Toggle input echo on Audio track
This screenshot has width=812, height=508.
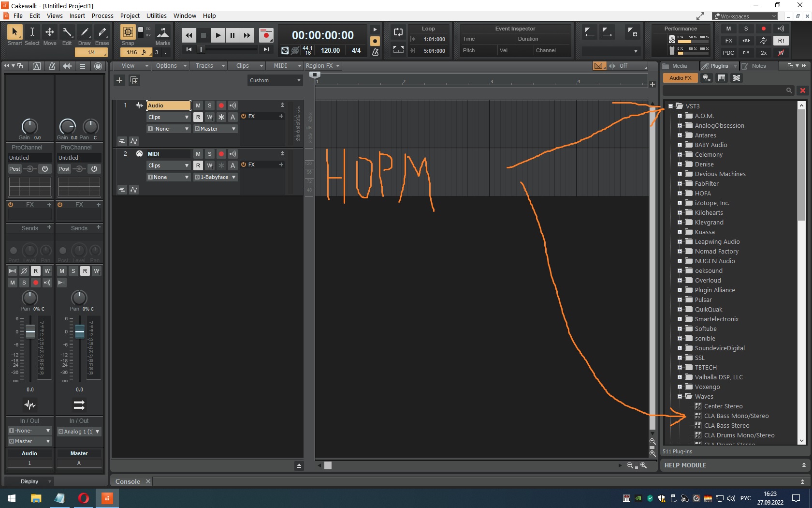[233, 105]
